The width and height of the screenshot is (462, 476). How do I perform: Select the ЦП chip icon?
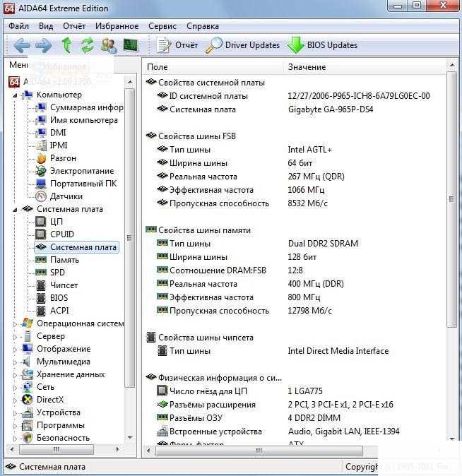point(41,222)
